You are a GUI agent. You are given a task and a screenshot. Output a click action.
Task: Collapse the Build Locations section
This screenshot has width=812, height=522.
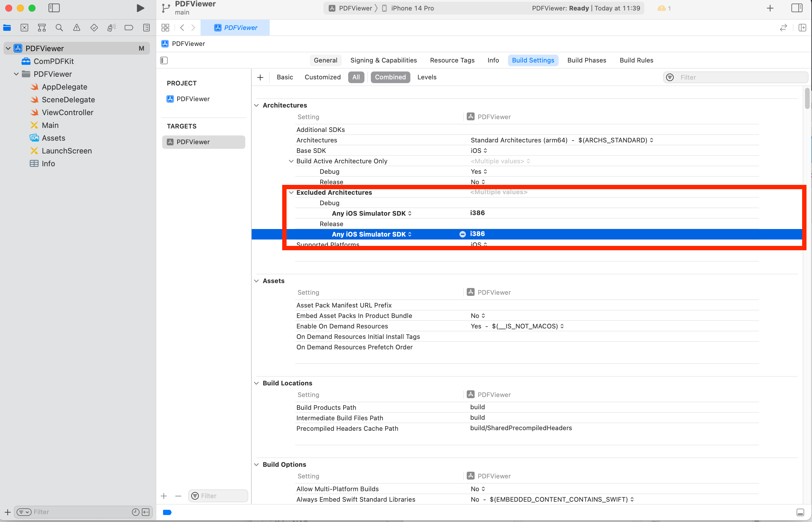257,383
